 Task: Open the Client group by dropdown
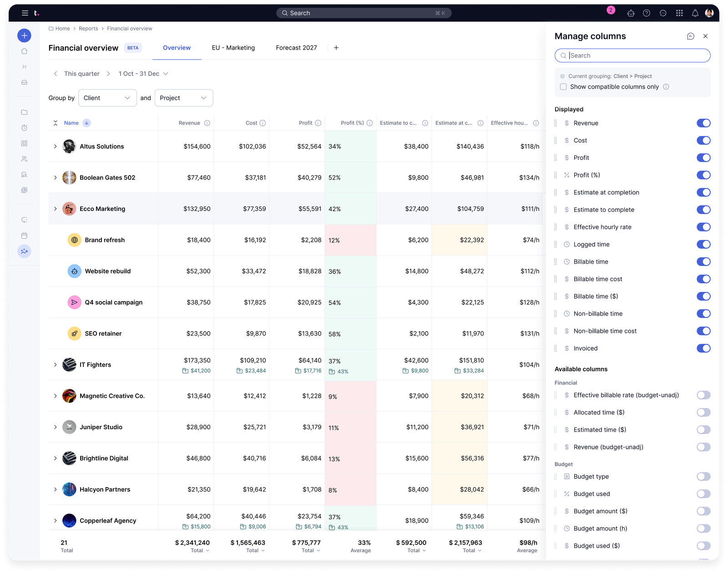pyautogui.click(x=107, y=98)
